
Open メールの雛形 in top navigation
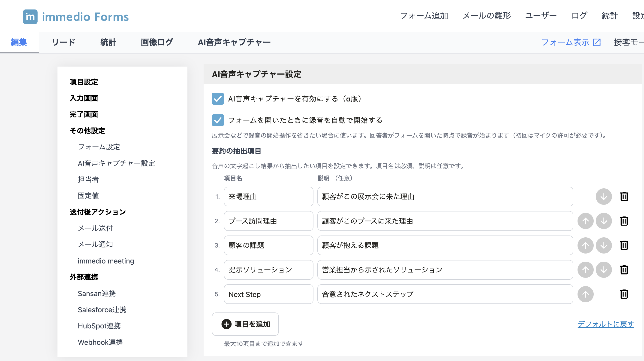486,16
